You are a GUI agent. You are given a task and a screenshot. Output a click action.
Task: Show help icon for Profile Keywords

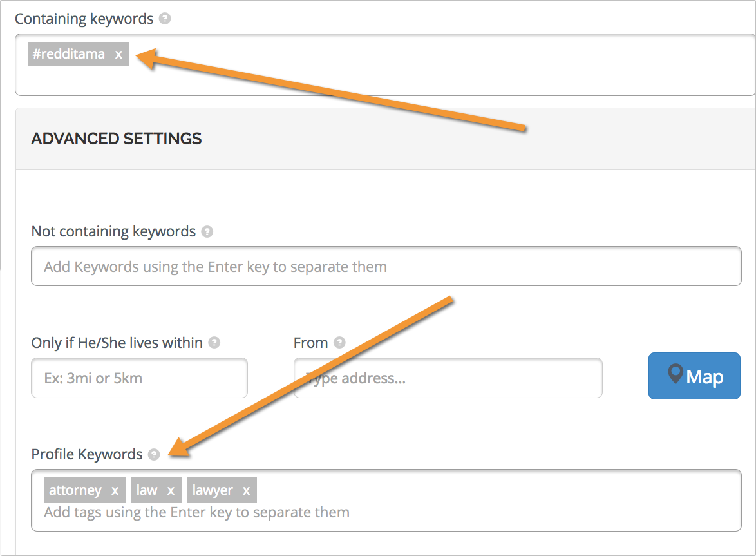(x=154, y=455)
